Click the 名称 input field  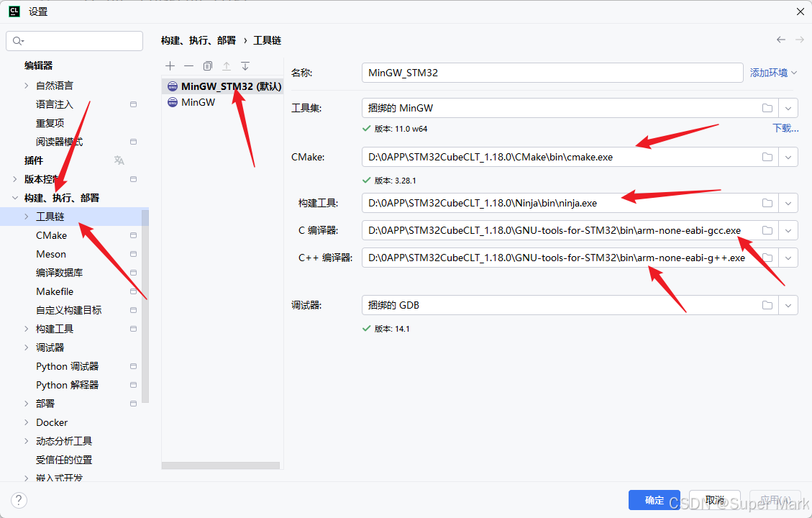point(552,73)
